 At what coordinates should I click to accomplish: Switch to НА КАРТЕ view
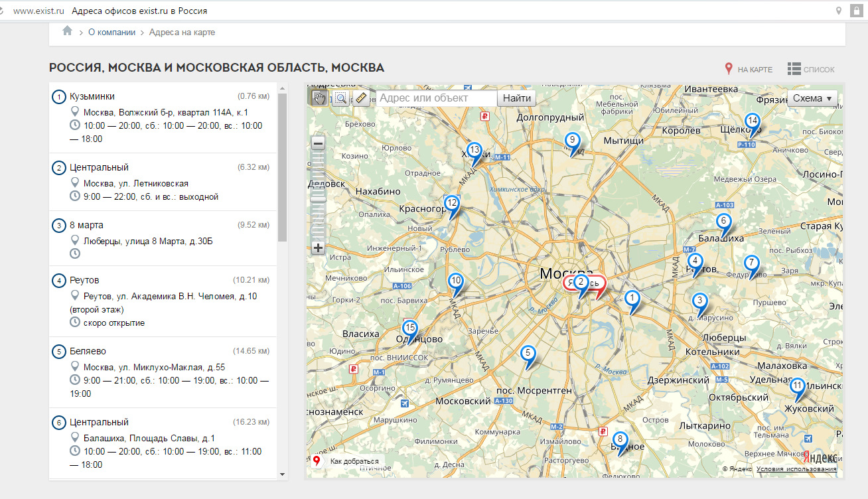pos(749,69)
